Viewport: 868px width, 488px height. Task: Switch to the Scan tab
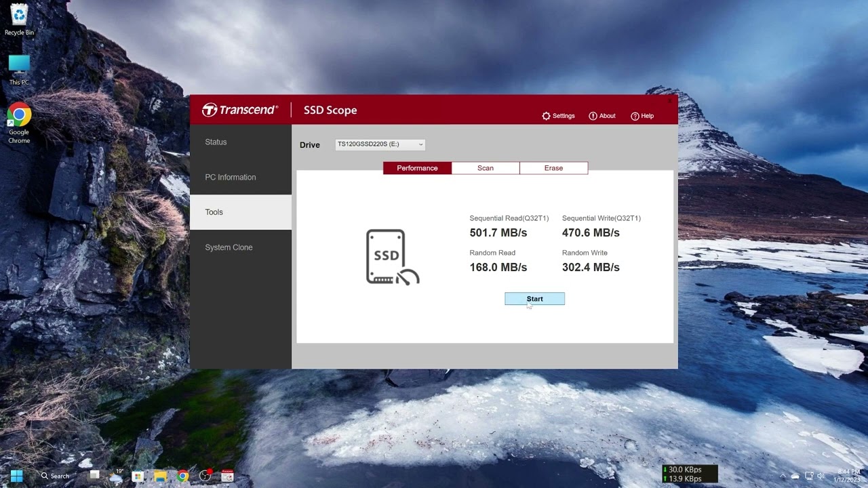click(486, 168)
